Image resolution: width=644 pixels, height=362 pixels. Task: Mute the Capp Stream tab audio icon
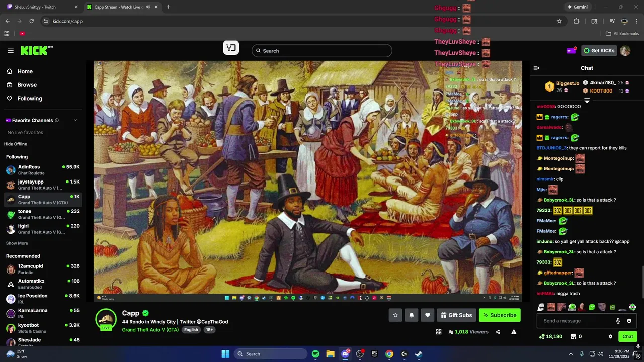click(x=148, y=7)
